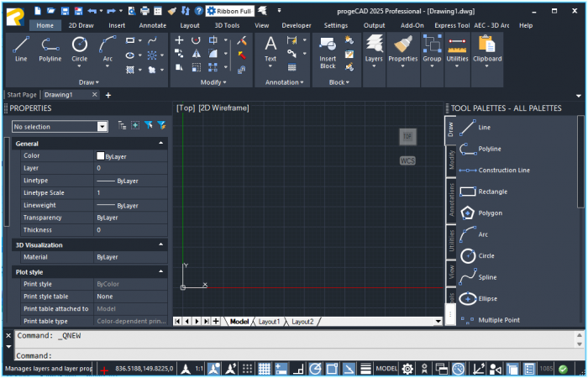Click the Start Page document tab
The width and height of the screenshot is (588, 378).
tap(22, 95)
